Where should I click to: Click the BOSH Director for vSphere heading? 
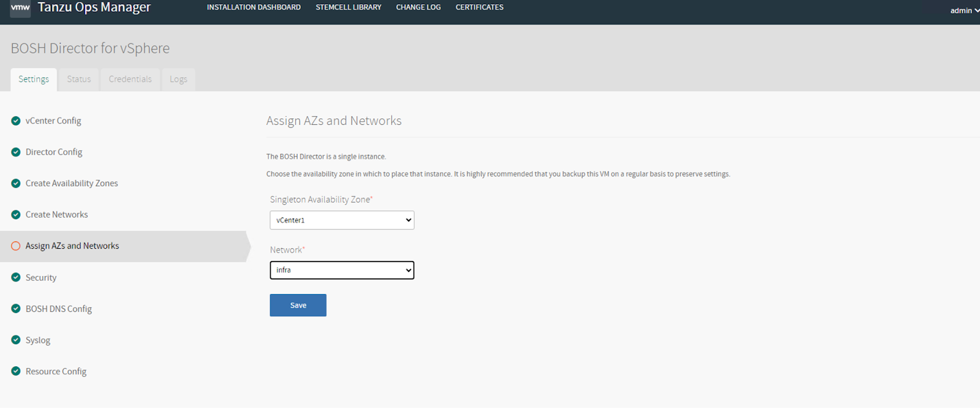tap(90, 48)
